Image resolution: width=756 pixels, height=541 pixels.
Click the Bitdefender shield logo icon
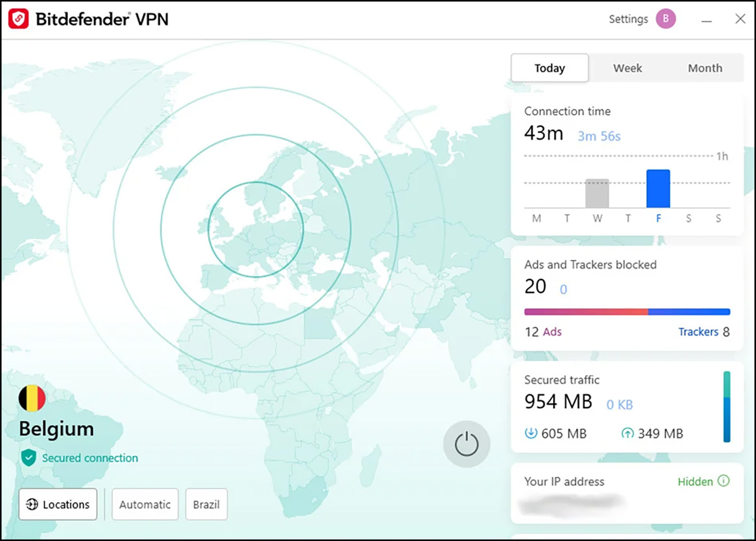click(x=19, y=19)
